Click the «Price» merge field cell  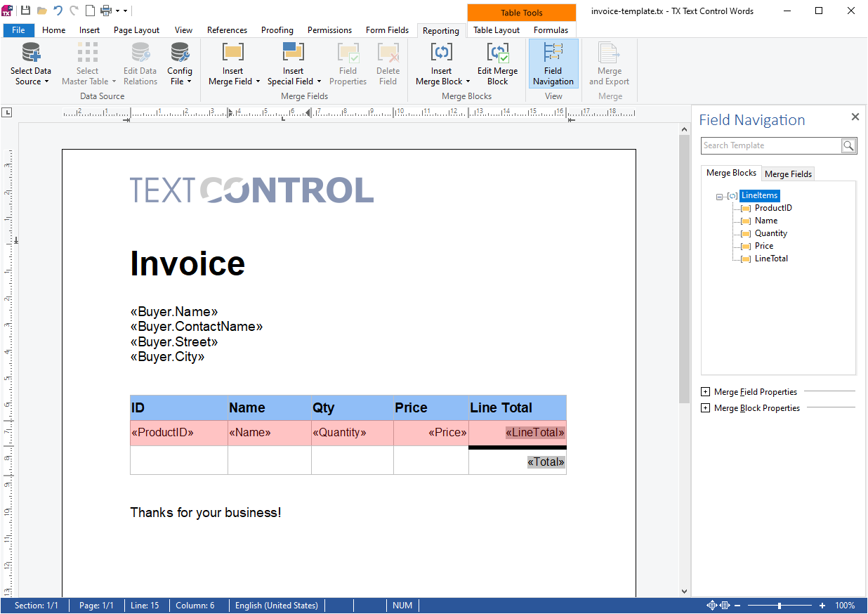(x=447, y=433)
